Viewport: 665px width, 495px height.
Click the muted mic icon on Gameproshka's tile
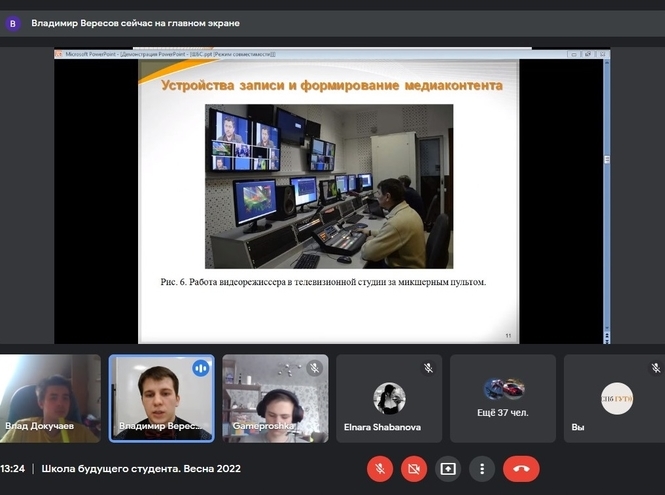point(314,368)
